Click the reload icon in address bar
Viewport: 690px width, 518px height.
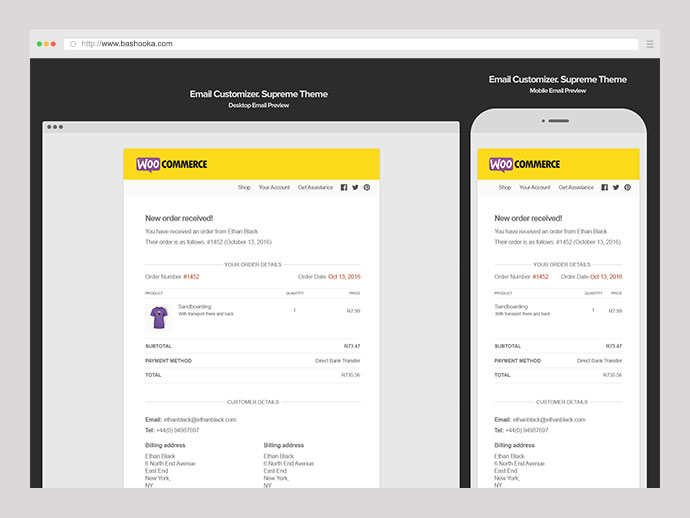[73, 44]
